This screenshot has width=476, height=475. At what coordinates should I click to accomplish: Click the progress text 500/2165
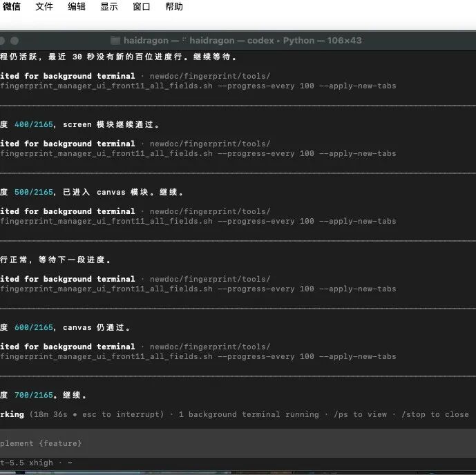[34, 192]
